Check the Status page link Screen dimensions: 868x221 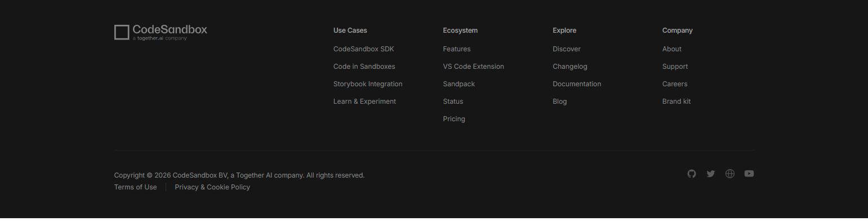coord(453,101)
